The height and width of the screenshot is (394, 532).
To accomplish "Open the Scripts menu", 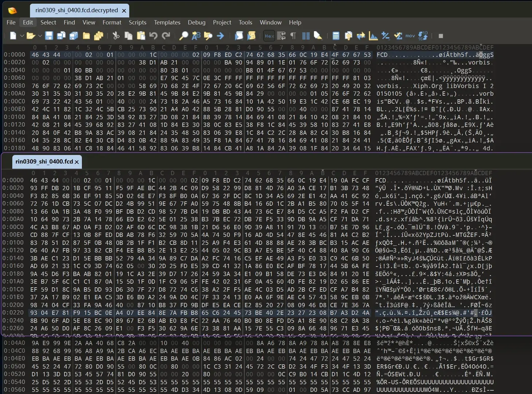I will point(137,22).
